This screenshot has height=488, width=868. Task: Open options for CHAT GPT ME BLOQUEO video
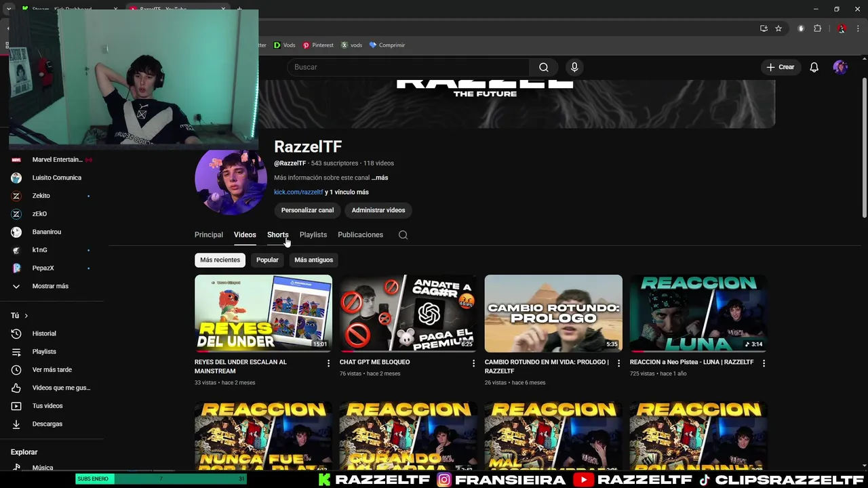click(x=473, y=363)
